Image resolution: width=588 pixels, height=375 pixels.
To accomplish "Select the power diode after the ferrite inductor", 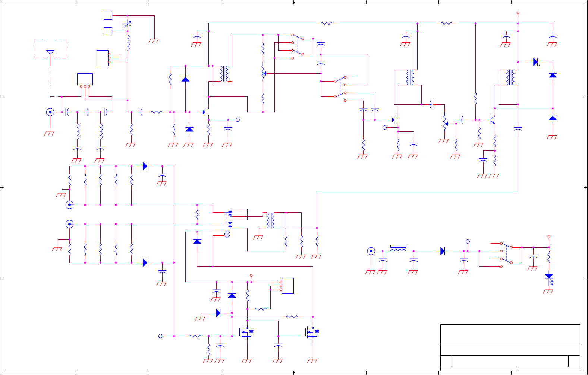I will tap(443, 251).
